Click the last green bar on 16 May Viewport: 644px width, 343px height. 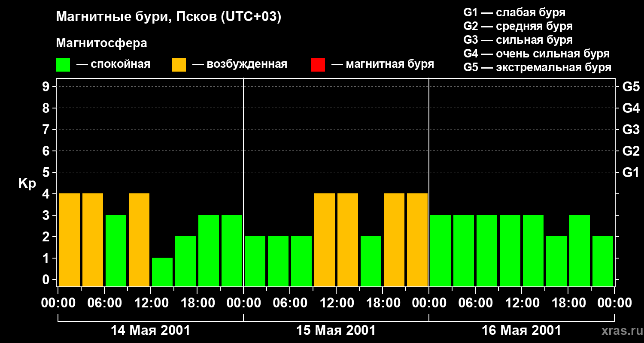[603, 261]
